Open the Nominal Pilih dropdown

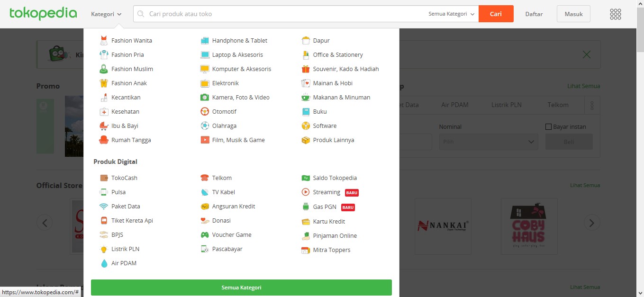[488, 141]
